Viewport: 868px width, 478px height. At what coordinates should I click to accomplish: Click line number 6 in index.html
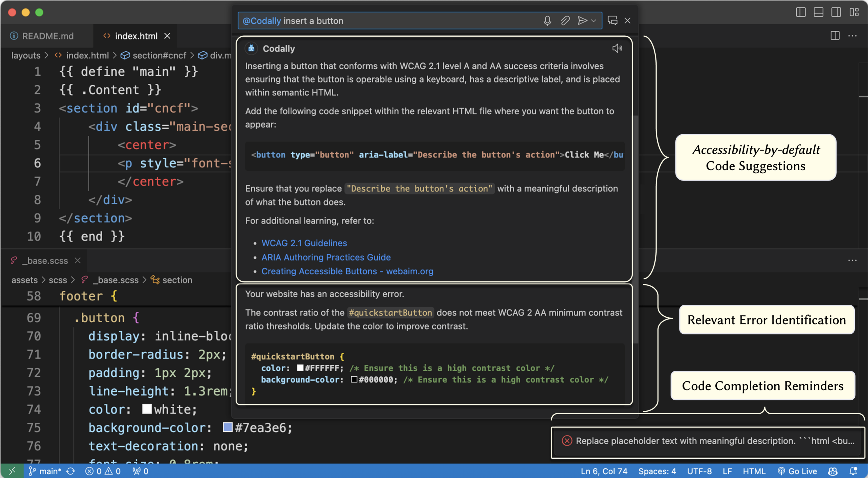pos(37,163)
